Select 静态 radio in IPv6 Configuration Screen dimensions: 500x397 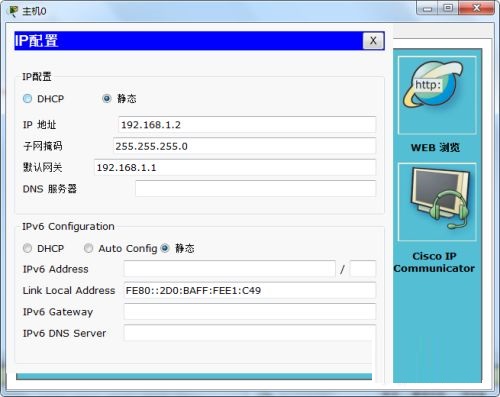point(165,248)
